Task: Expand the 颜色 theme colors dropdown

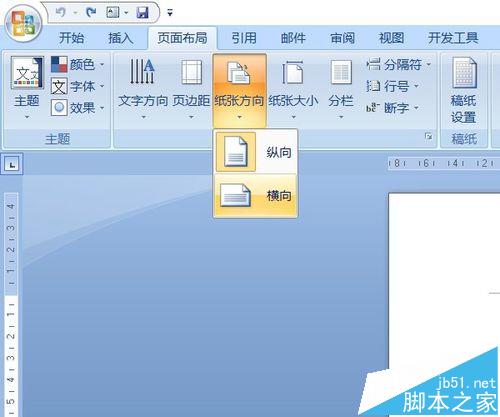Action: (78, 64)
